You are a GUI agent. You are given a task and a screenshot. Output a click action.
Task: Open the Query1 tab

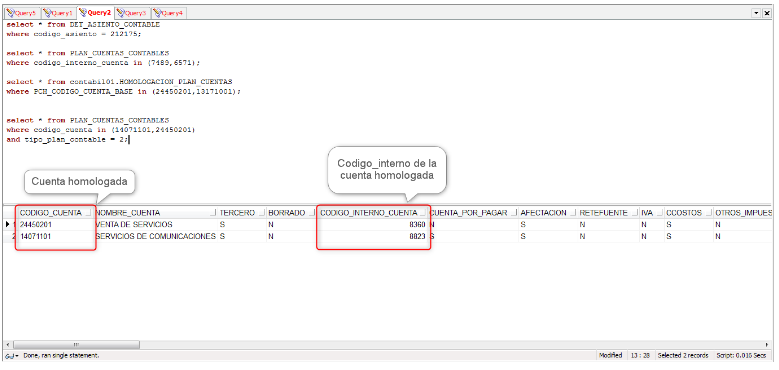tap(58, 13)
